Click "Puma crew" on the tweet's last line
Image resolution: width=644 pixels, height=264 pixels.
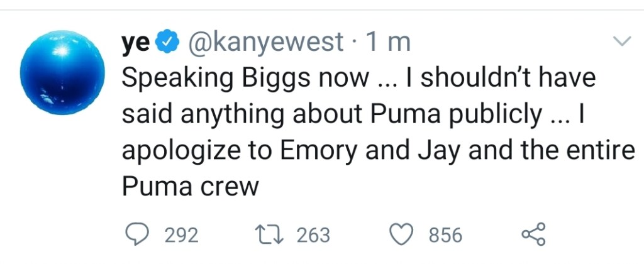click(x=189, y=187)
